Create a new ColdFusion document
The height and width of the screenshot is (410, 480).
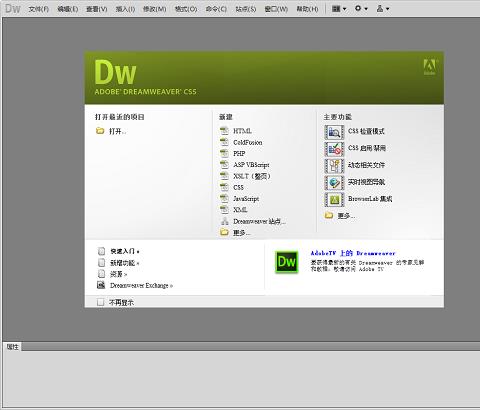[248, 142]
